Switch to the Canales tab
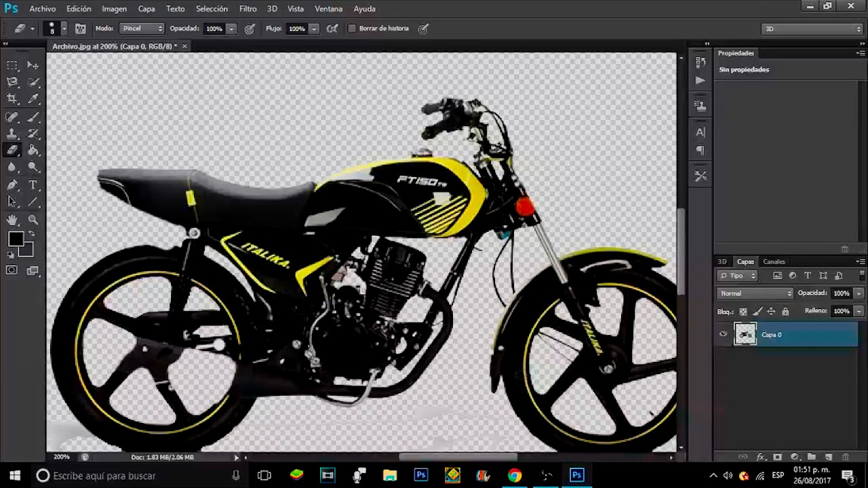Image resolution: width=868 pixels, height=488 pixels. (774, 262)
